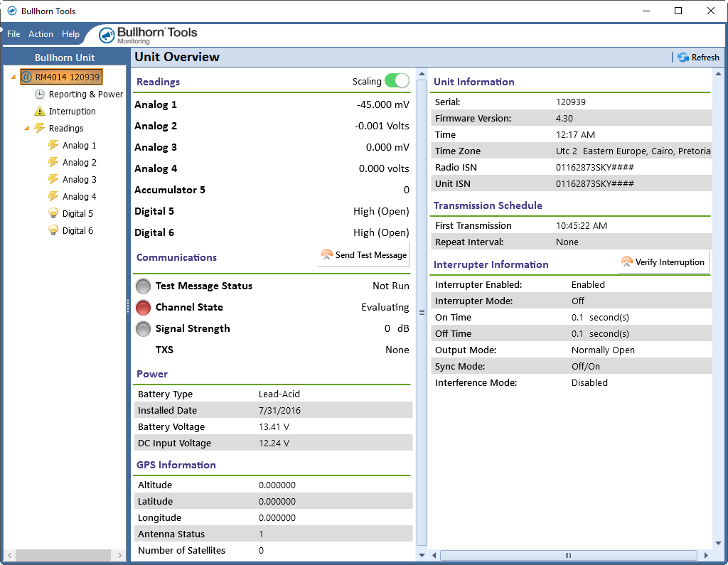The width and height of the screenshot is (728, 565).
Task: Select the Analog 3 tree item
Action: click(x=80, y=180)
